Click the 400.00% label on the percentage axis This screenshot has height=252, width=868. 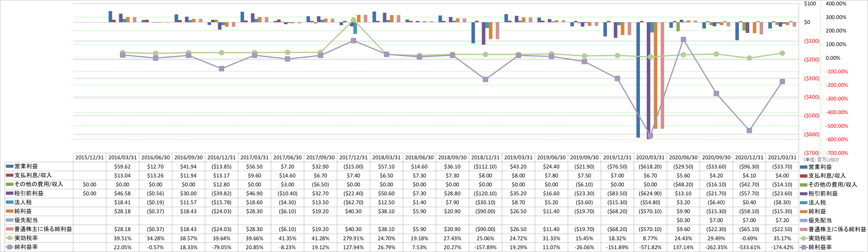(836, 4)
